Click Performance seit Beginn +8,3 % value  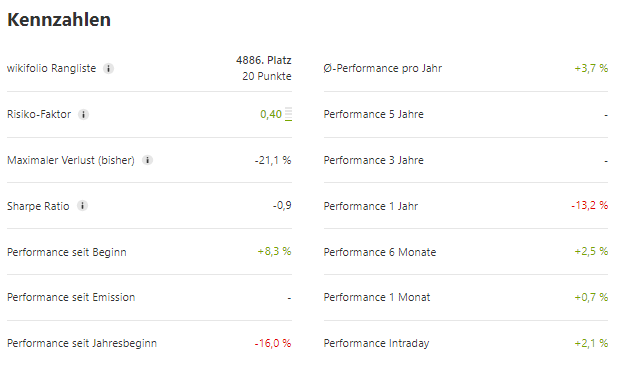[x=274, y=252]
